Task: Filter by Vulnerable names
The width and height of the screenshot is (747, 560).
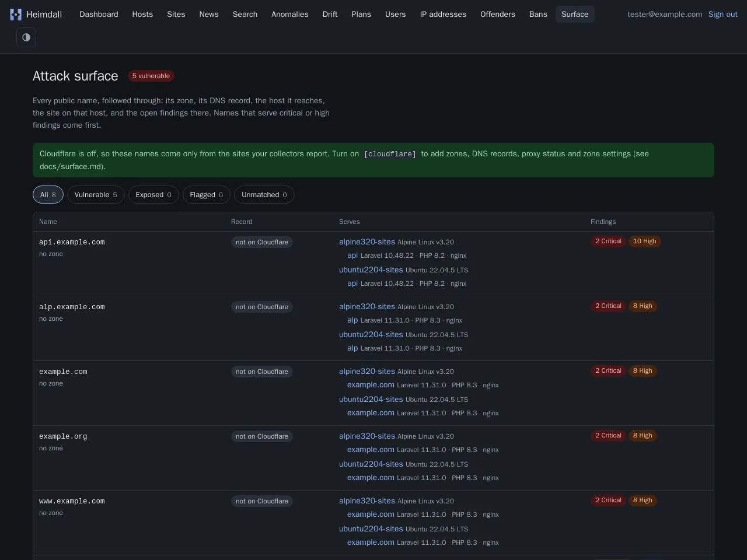Action: 96,195
